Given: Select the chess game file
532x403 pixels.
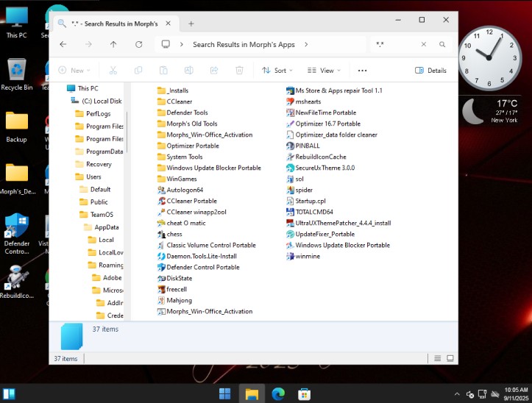Looking at the screenshot, I should (x=170, y=234).
